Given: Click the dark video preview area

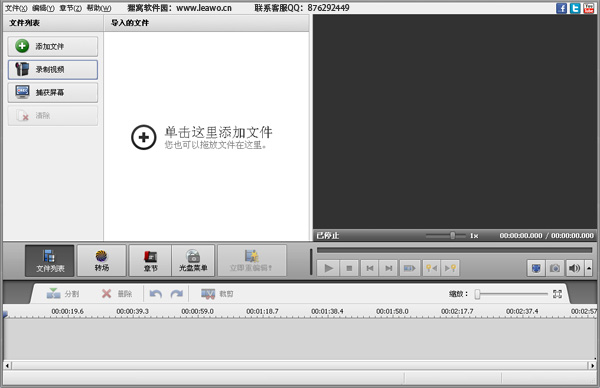Looking at the screenshot, I should point(455,122).
